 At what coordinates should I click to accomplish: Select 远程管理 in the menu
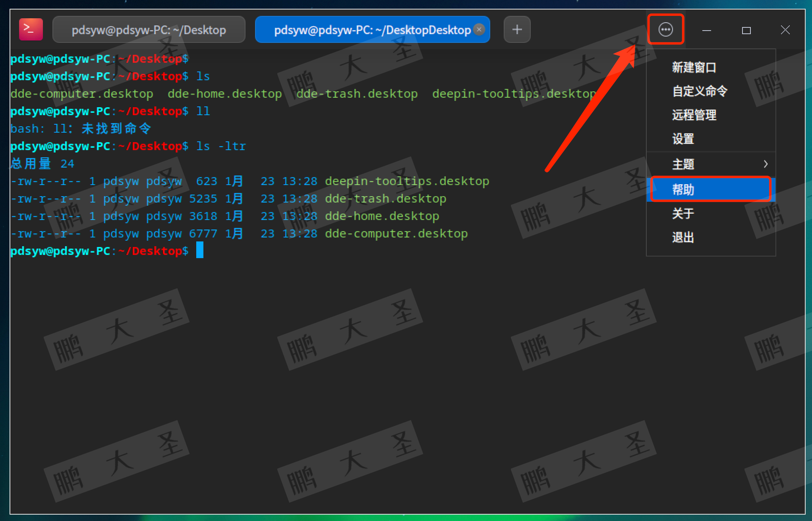point(694,115)
